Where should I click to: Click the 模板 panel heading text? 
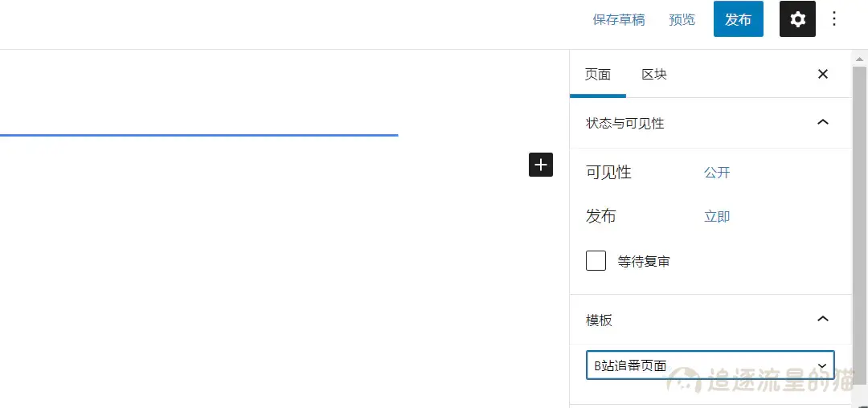[x=599, y=320]
